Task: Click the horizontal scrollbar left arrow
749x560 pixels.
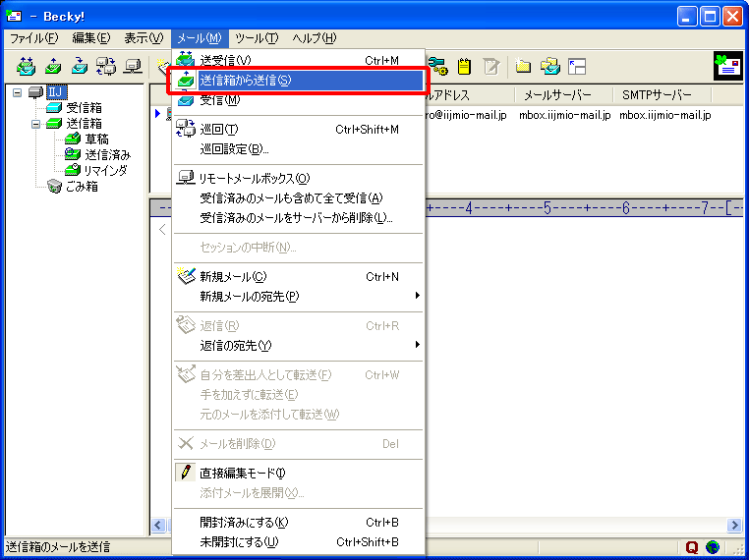Action: tap(158, 526)
